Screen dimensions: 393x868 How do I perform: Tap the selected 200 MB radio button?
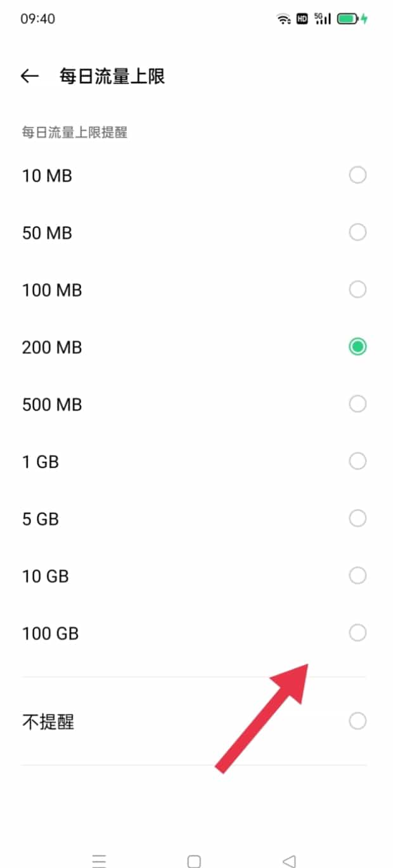click(x=358, y=347)
